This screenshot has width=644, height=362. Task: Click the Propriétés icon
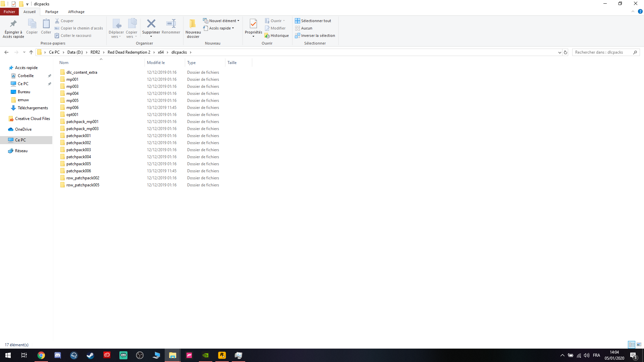(253, 23)
